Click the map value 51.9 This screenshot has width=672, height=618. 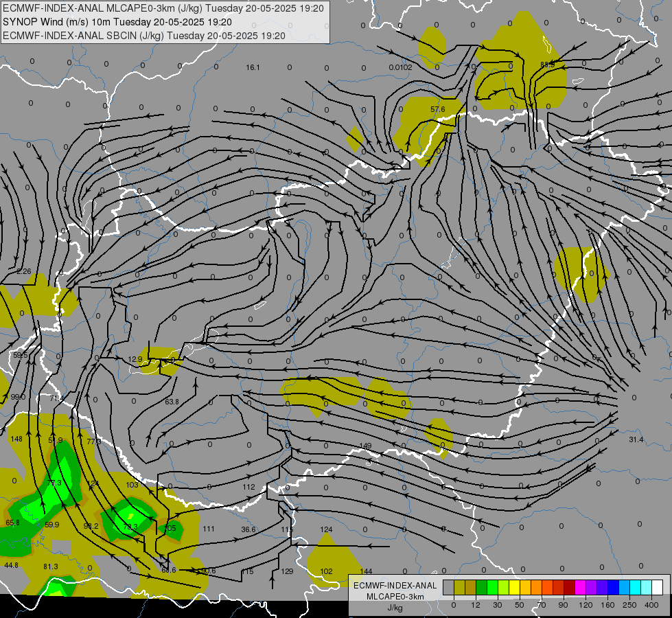(56, 440)
